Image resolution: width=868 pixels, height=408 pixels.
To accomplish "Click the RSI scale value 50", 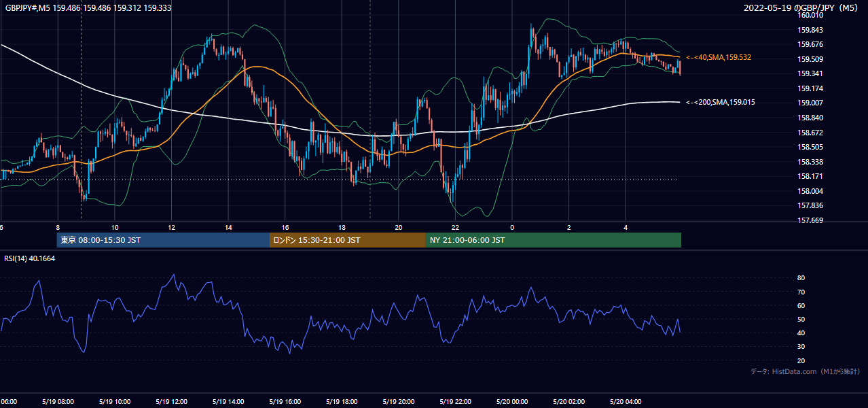I will click(801, 320).
